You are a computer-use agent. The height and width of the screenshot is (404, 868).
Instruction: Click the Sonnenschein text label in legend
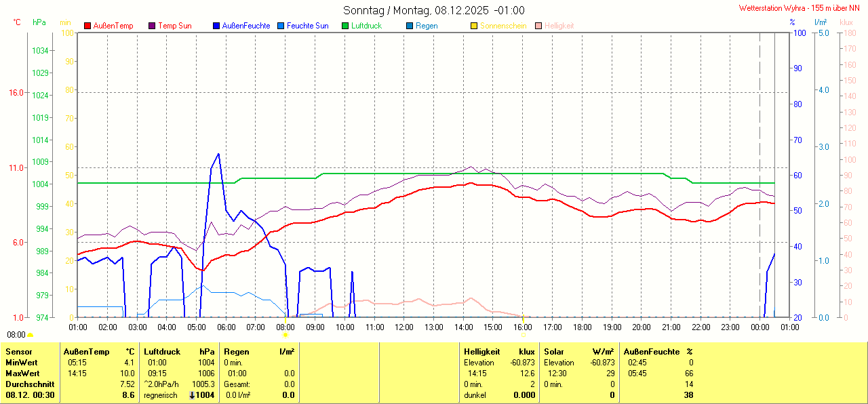(502, 26)
